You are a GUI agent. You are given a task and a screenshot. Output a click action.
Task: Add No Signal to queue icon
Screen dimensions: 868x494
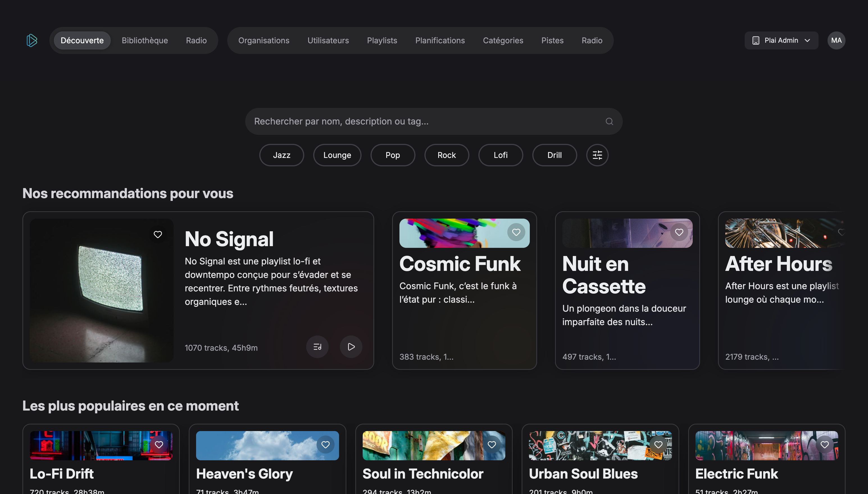(x=317, y=347)
